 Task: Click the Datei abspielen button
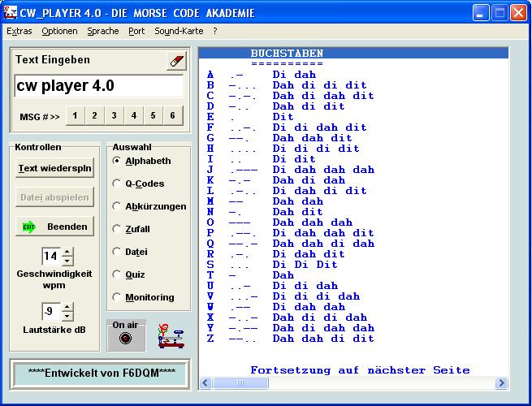point(54,197)
